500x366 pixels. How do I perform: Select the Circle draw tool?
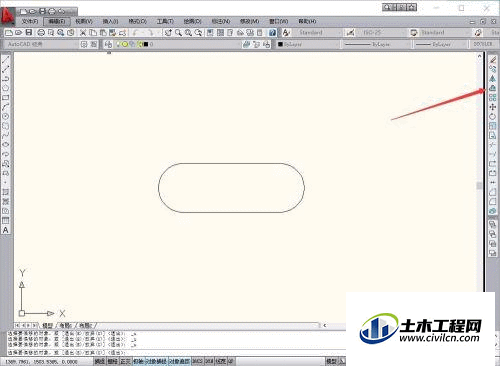point(6,116)
